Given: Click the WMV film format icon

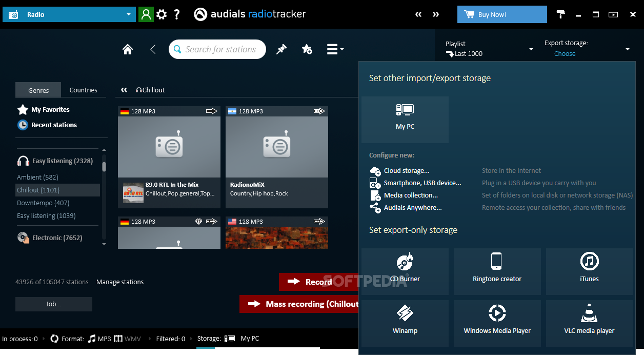Looking at the screenshot, I should pyautogui.click(x=118, y=339).
